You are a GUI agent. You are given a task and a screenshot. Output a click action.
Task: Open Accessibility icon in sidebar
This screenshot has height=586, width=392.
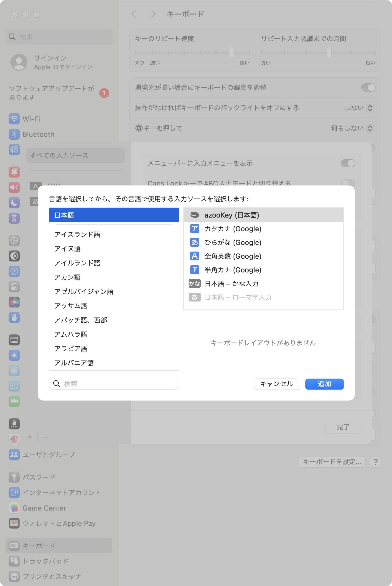click(14, 271)
